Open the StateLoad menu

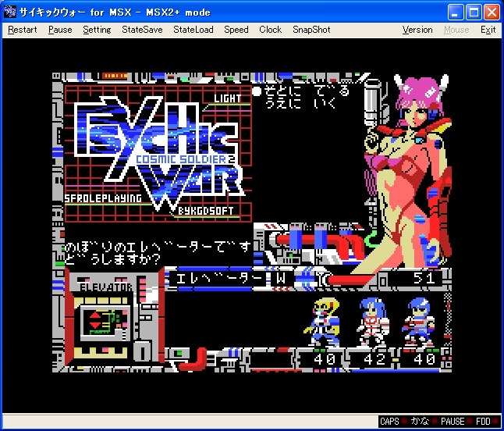(193, 30)
